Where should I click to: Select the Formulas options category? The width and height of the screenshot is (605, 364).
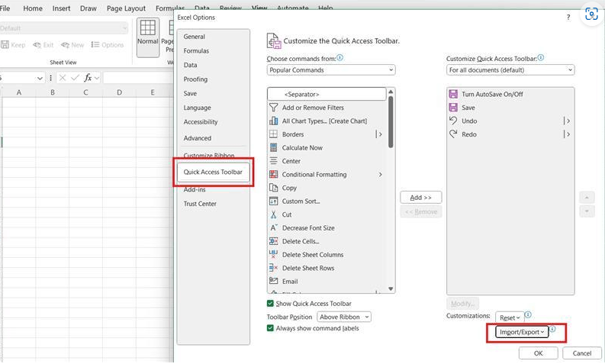click(196, 51)
